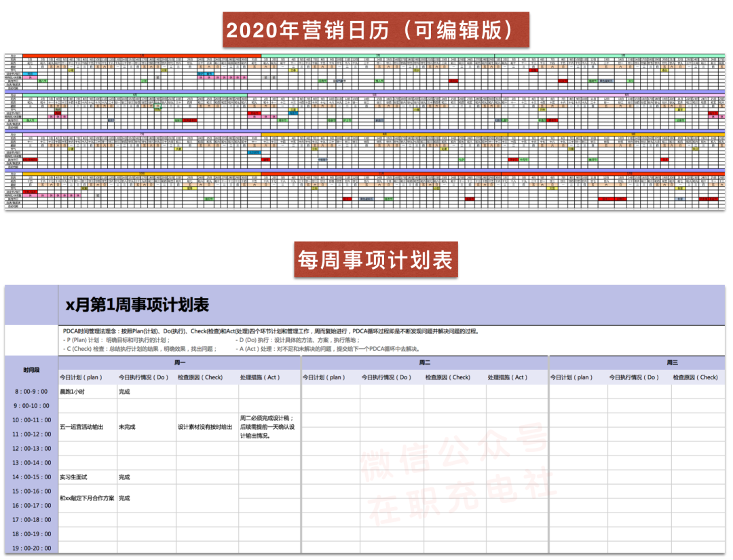733x560 pixels.
Task: Click 今日计划 (plan) header under 周一
Action: (x=87, y=377)
